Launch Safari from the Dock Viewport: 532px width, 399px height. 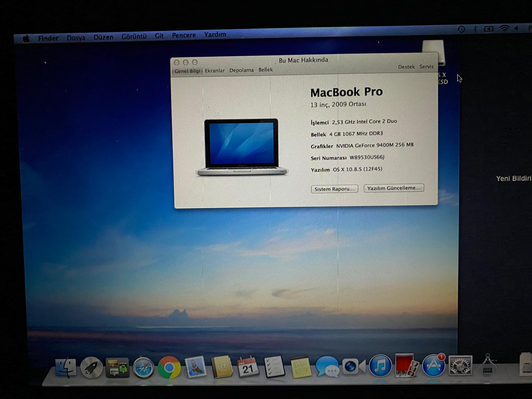pyautogui.click(x=143, y=368)
